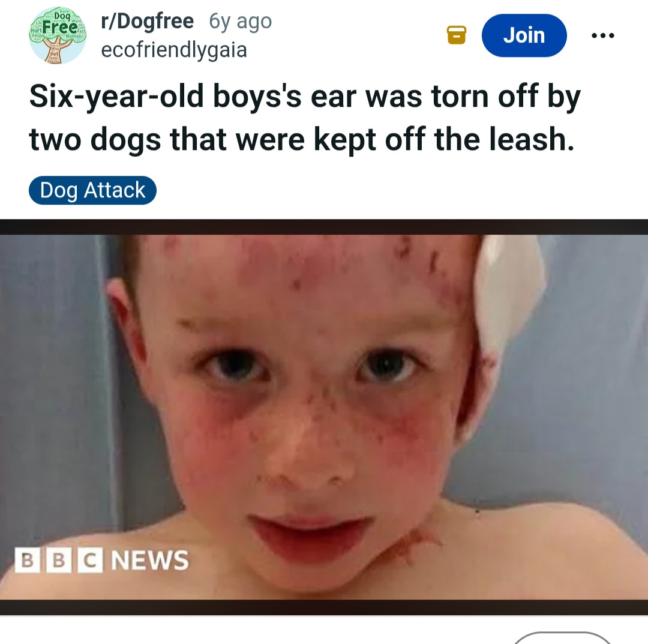Tap the partially visible button below image

[562, 638]
